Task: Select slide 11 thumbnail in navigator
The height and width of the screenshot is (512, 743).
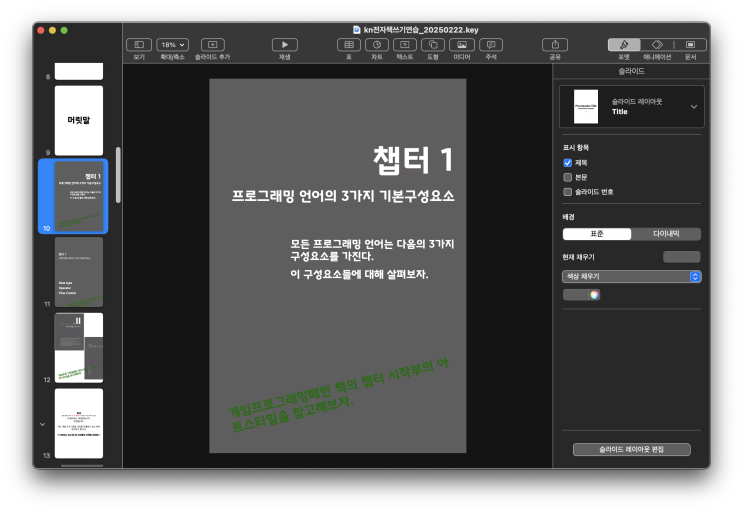Action: (79, 272)
